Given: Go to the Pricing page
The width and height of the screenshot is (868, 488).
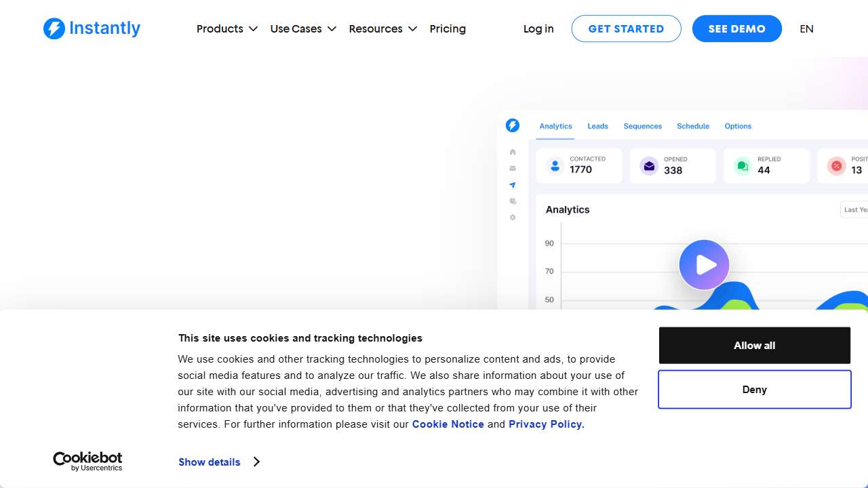Looking at the screenshot, I should pyautogui.click(x=448, y=28).
